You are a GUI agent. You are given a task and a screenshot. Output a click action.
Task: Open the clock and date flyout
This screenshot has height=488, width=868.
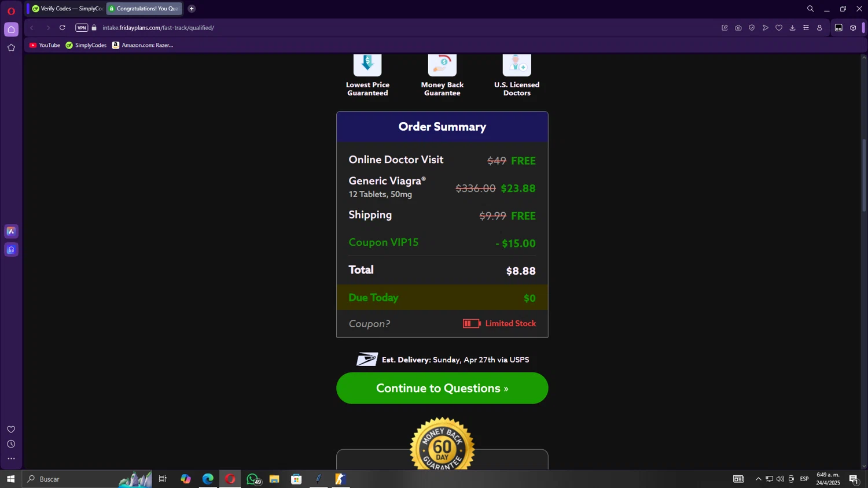pos(828,479)
